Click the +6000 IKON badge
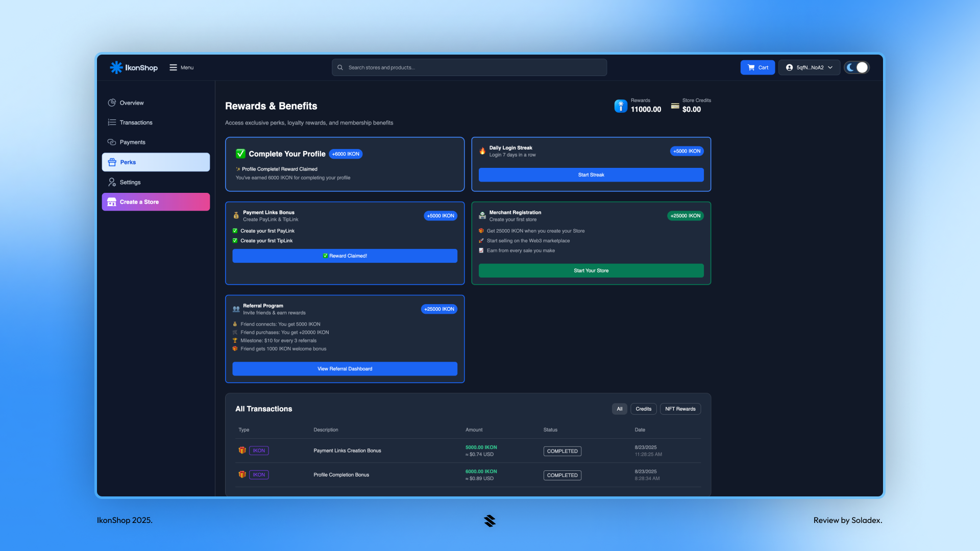Screen dimensions: 980x551 [x=346, y=154]
